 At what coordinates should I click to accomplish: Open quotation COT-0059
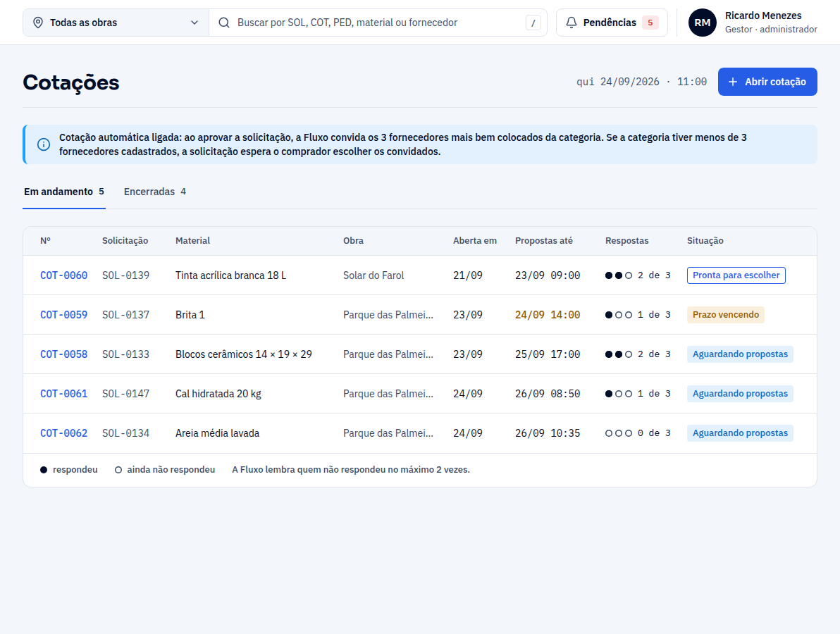[63, 315]
